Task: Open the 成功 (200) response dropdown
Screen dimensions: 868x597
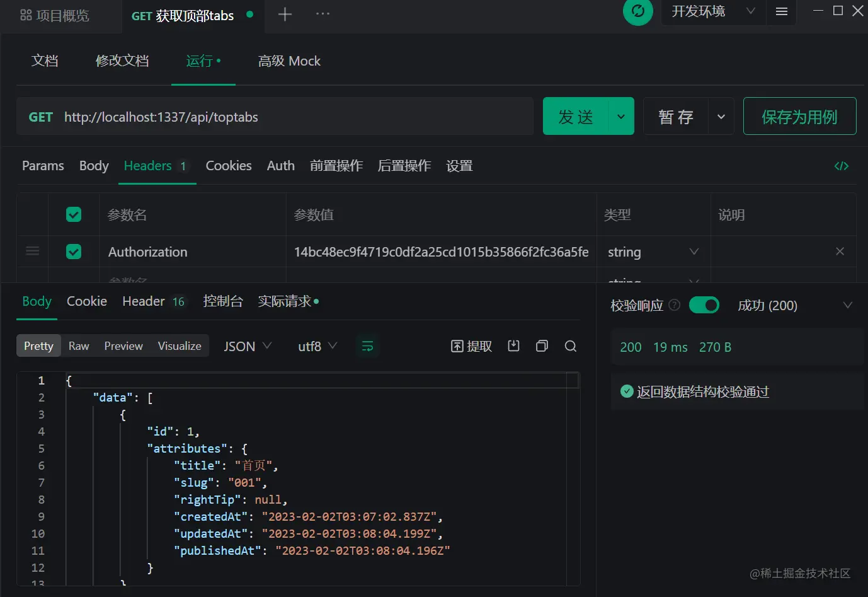Action: (795, 305)
